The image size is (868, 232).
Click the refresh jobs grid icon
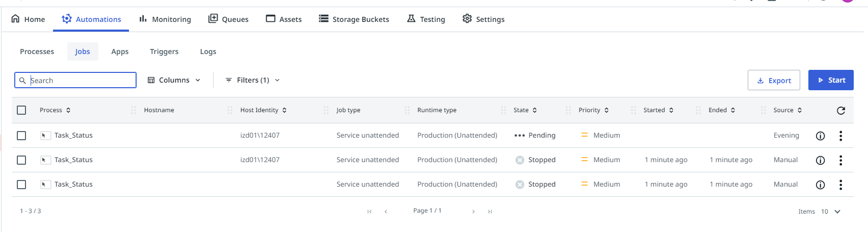[841, 110]
